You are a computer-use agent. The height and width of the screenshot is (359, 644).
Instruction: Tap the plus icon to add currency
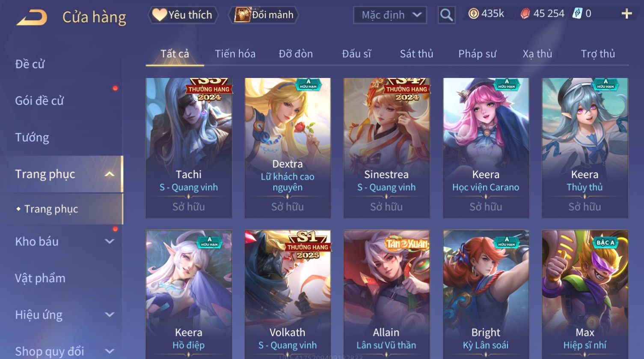(626, 14)
